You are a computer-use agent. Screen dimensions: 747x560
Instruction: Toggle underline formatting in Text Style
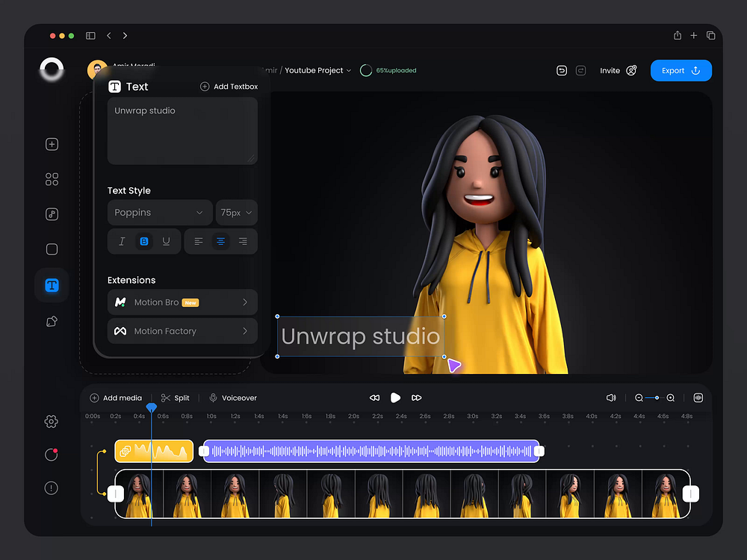pos(166,240)
